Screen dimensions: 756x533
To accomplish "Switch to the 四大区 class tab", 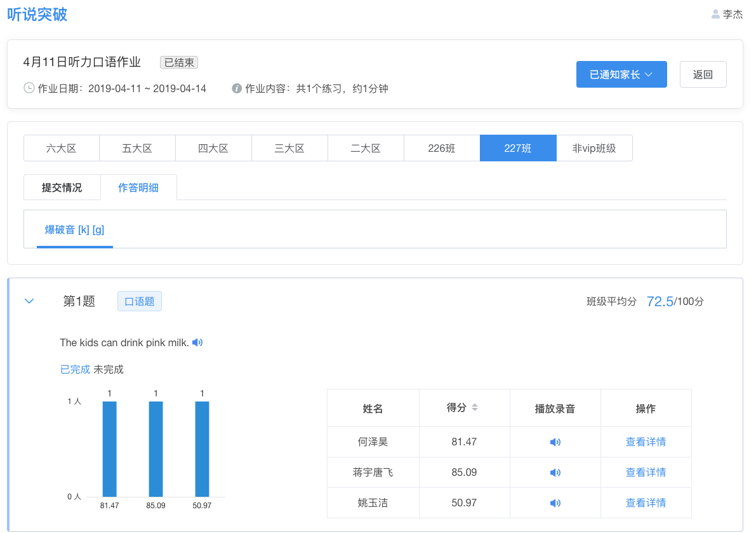I will coord(213,148).
